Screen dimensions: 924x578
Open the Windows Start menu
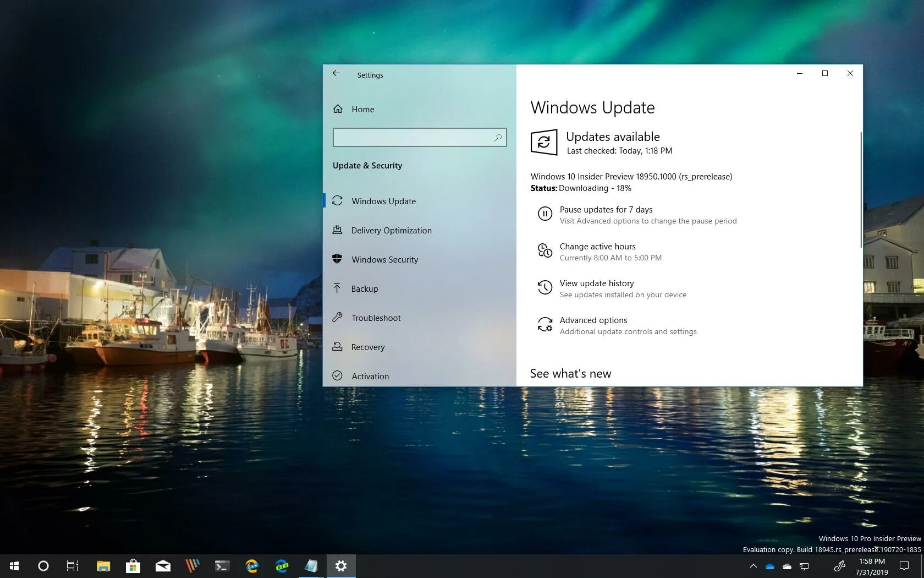tap(15, 566)
